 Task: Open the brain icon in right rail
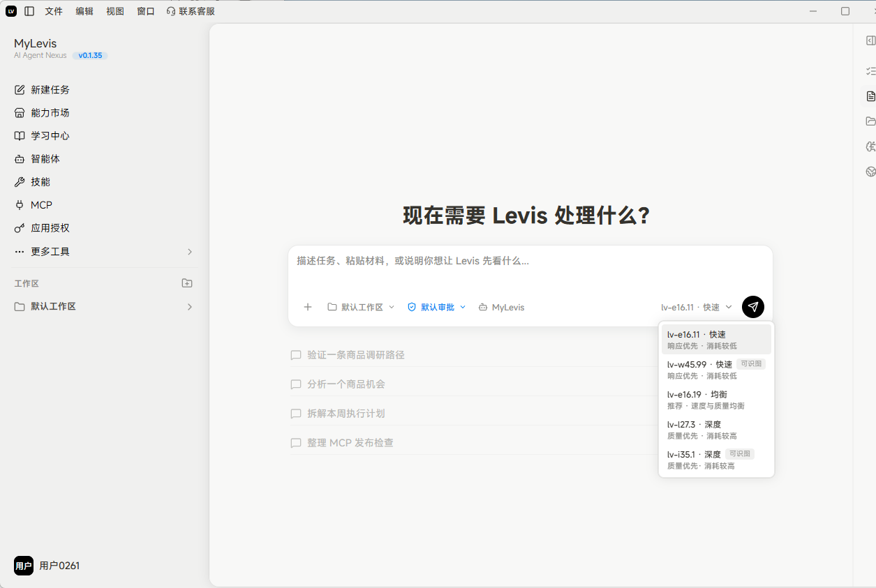(870, 146)
